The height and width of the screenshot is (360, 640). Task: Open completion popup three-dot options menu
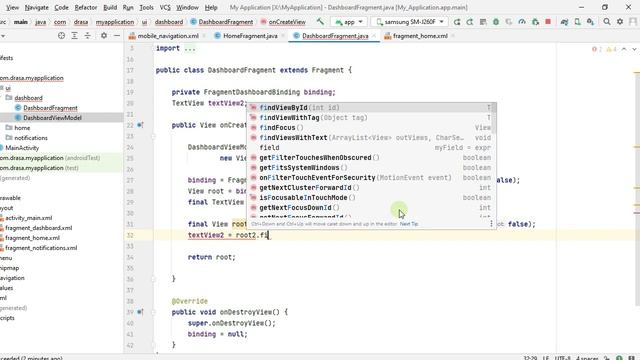491,224
